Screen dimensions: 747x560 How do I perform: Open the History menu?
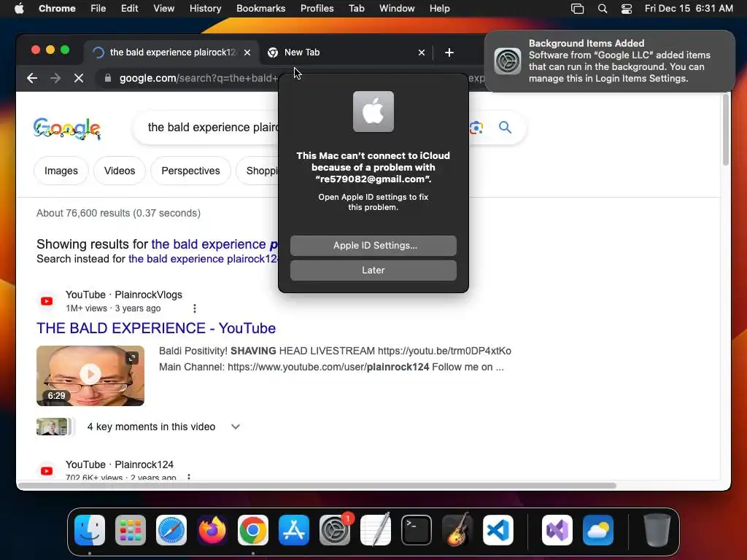click(205, 9)
